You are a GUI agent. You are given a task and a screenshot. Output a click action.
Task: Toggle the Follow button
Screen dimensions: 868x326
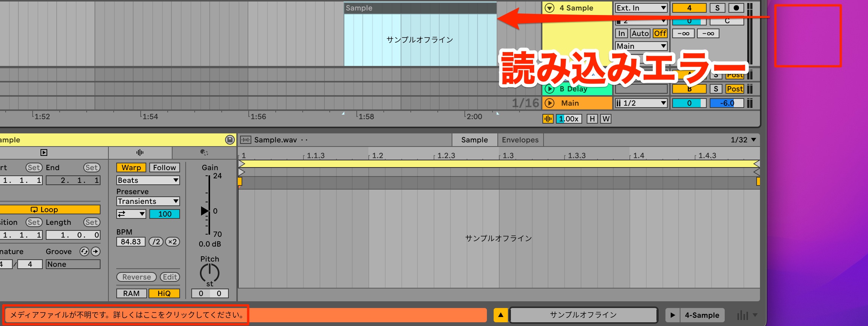[165, 167]
